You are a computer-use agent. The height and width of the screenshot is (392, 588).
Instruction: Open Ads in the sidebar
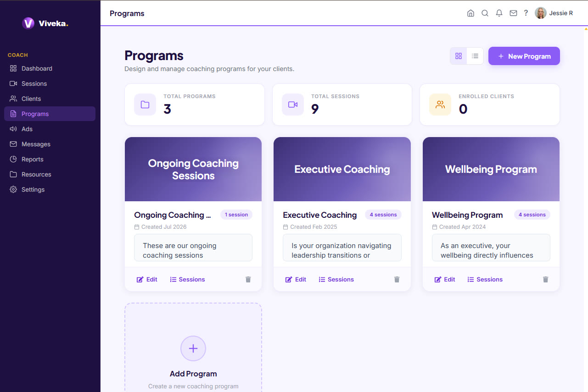[x=50, y=129]
